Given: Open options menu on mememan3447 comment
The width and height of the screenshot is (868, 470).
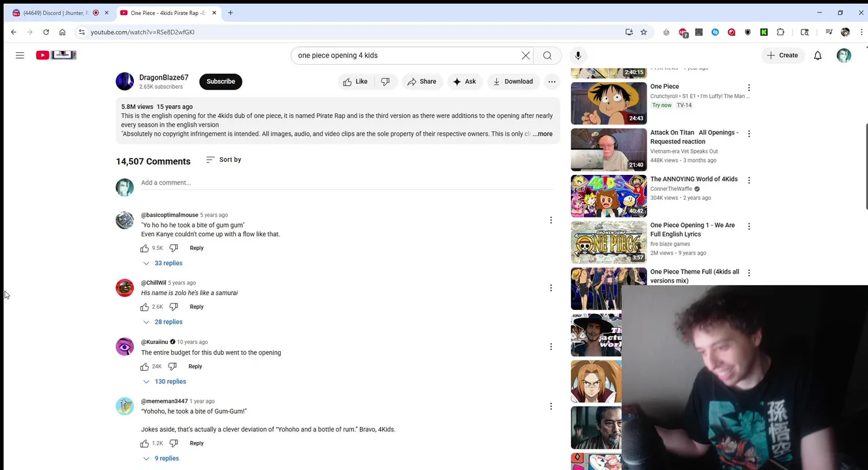Looking at the screenshot, I should [551, 406].
